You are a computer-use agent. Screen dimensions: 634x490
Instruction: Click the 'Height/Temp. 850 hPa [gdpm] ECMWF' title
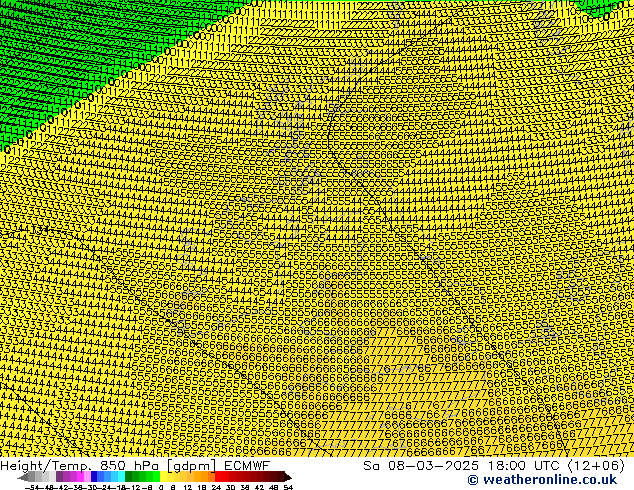tap(135, 465)
